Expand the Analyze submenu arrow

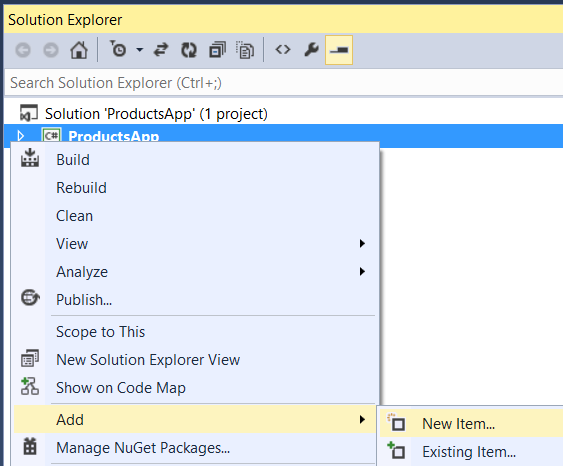(x=362, y=272)
